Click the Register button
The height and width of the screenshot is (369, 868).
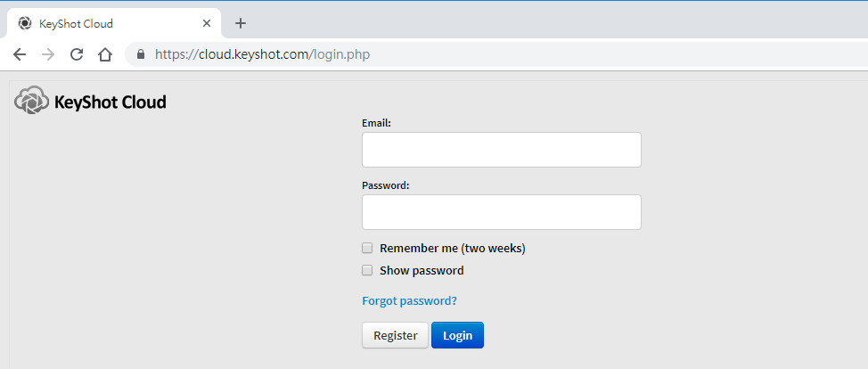click(396, 335)
